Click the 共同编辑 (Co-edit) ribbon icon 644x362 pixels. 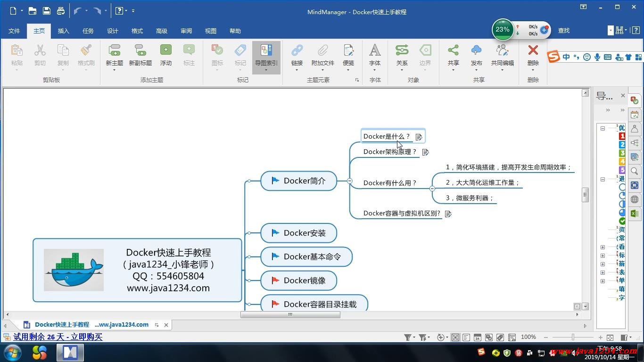click(503, 50)
